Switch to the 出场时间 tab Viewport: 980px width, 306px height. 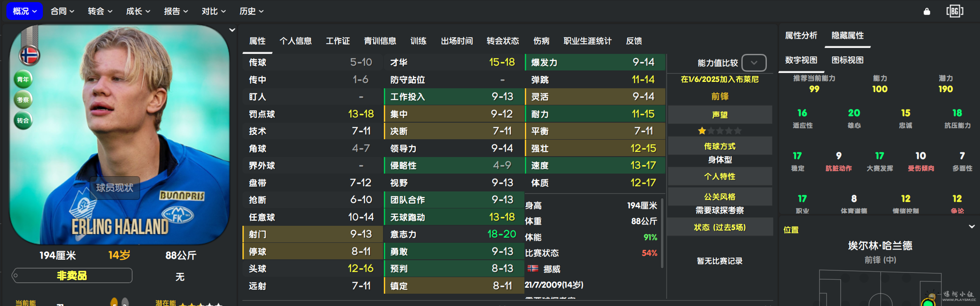[x=457, y=41]
